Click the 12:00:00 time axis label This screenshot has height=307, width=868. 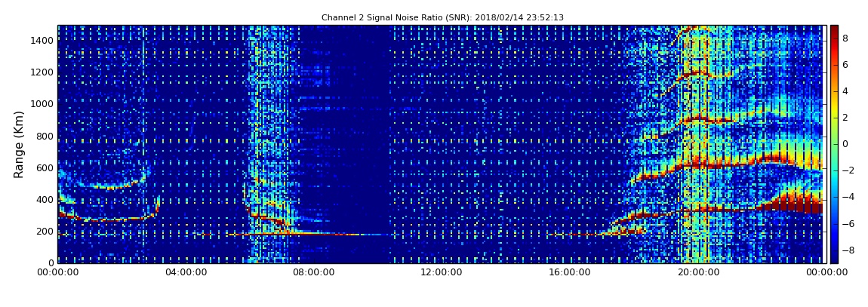click(440, 272)
